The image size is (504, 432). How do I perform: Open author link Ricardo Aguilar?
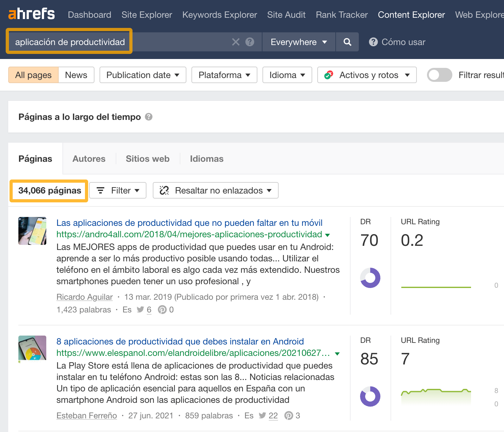click(x=85, y=297)
